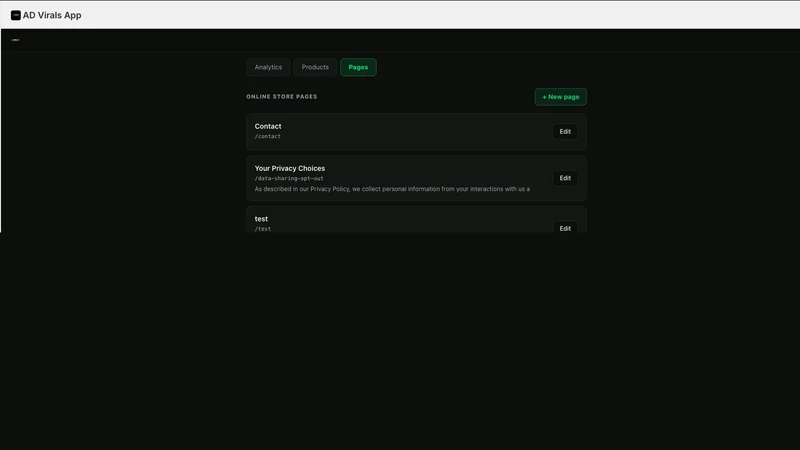Click the /test path text
800x450 pixels.
[263, 229]
